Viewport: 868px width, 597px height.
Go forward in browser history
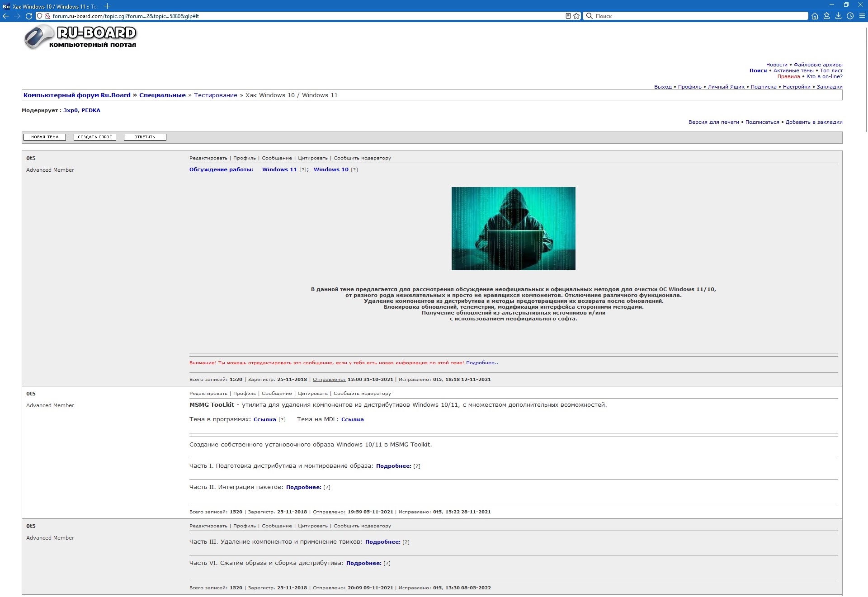(x=17, y=16)
